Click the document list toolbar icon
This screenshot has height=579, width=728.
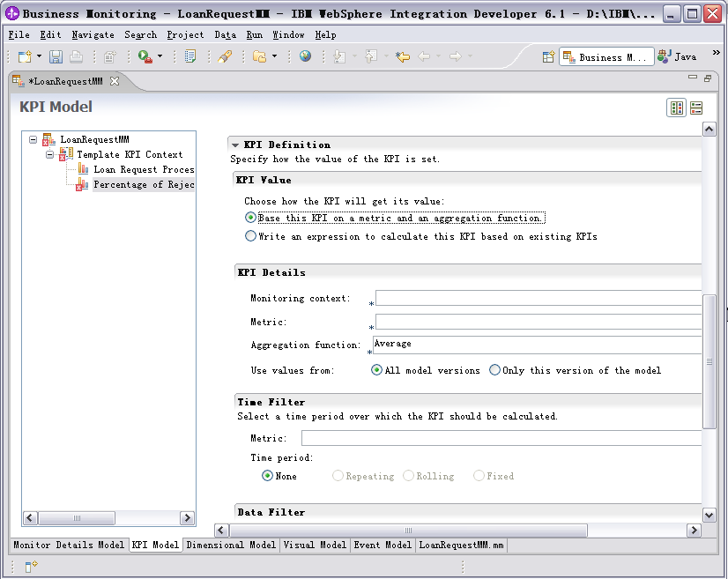(x=190, y=56)
